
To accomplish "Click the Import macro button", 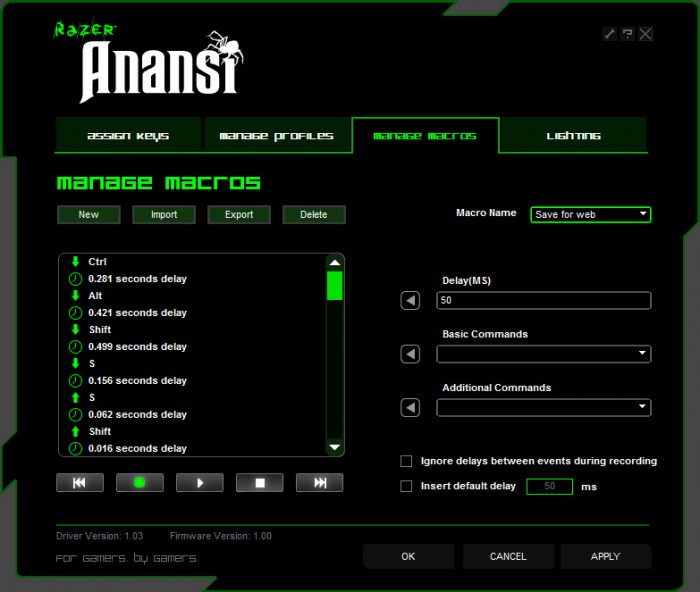I will [x=164, y=214].
